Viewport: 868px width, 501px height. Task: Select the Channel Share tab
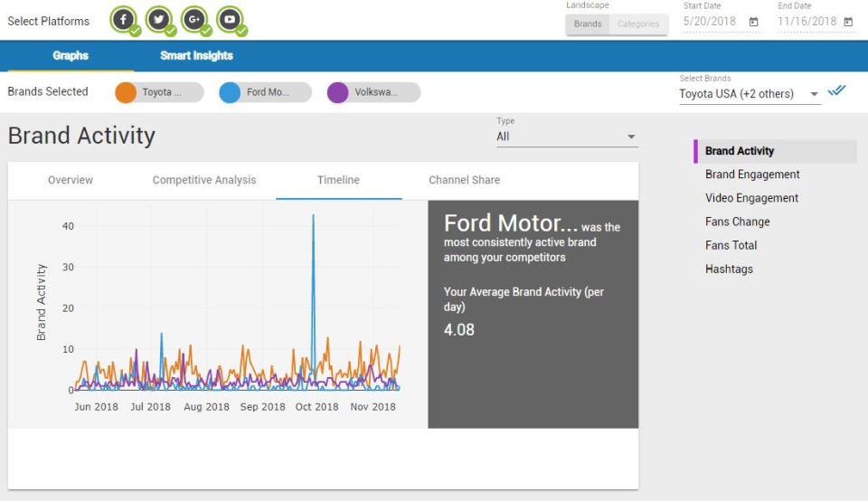point(464,180)
